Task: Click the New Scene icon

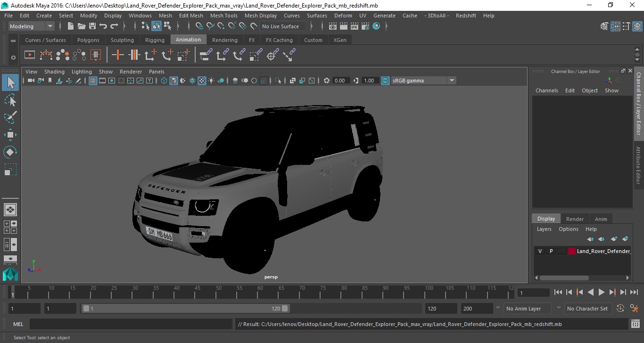Action: pos(70,26)
